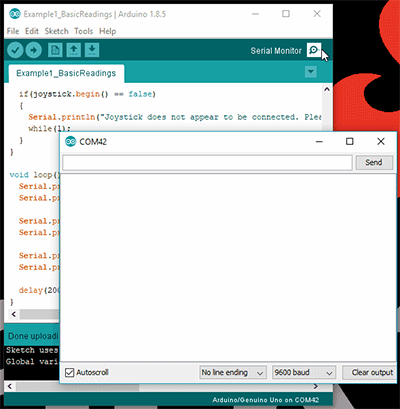Click the serial monitor text input field
This screenshot has width=400, height=409.
pyautogui.click(x=207, y=163)
